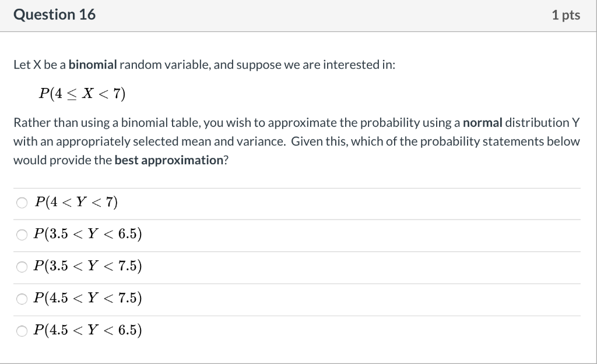Click the bold word binomial

(x=93, y=65)
